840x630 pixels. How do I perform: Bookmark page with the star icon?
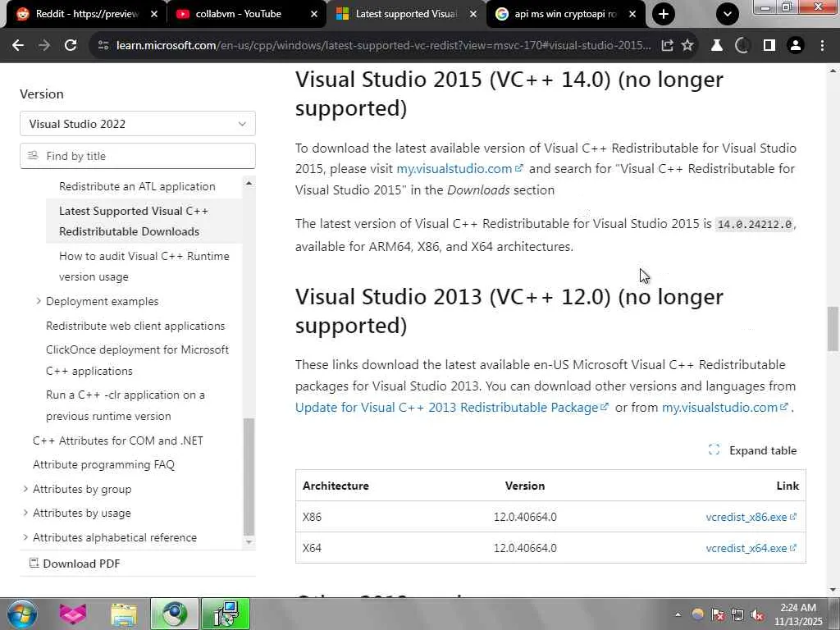687,46
